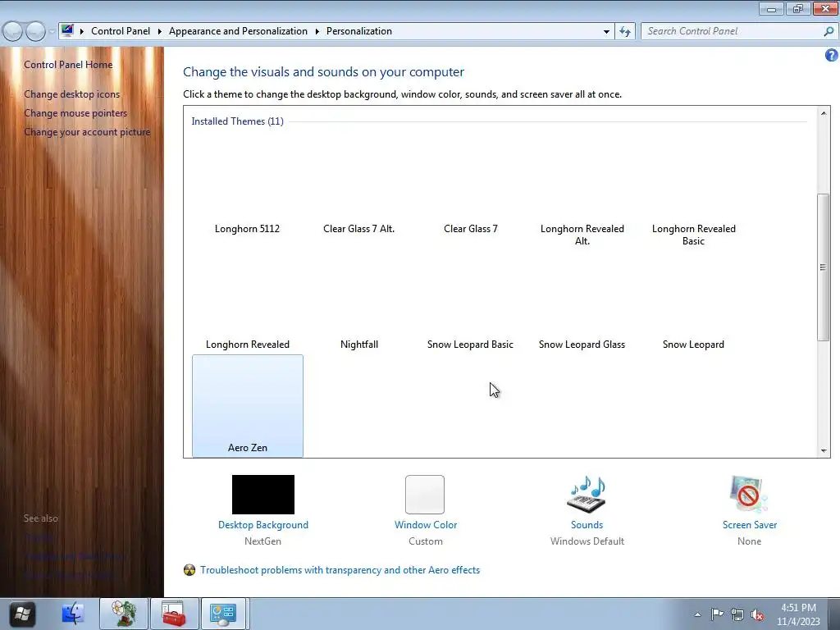
Task: Expand the arrow after Control Panel breadcrumb
Action: (160, 32)
